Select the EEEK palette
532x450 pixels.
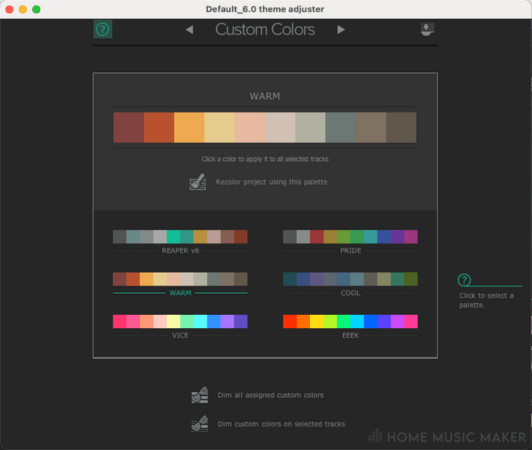coord(350,327)
